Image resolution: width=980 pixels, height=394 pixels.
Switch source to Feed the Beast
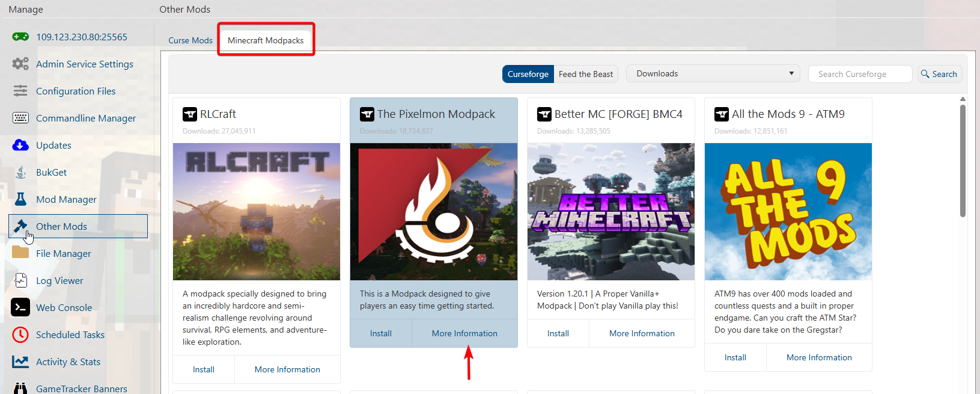click(x=585, y=74)
